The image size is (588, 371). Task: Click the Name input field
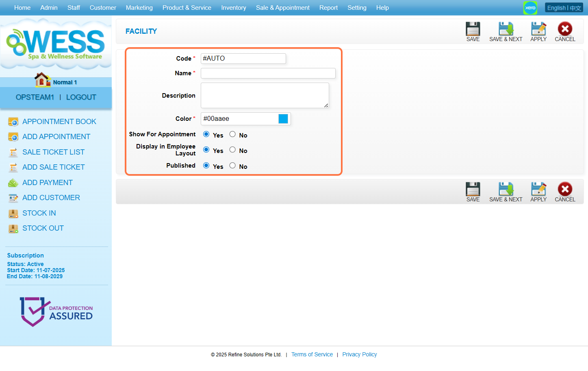[268, 73]
